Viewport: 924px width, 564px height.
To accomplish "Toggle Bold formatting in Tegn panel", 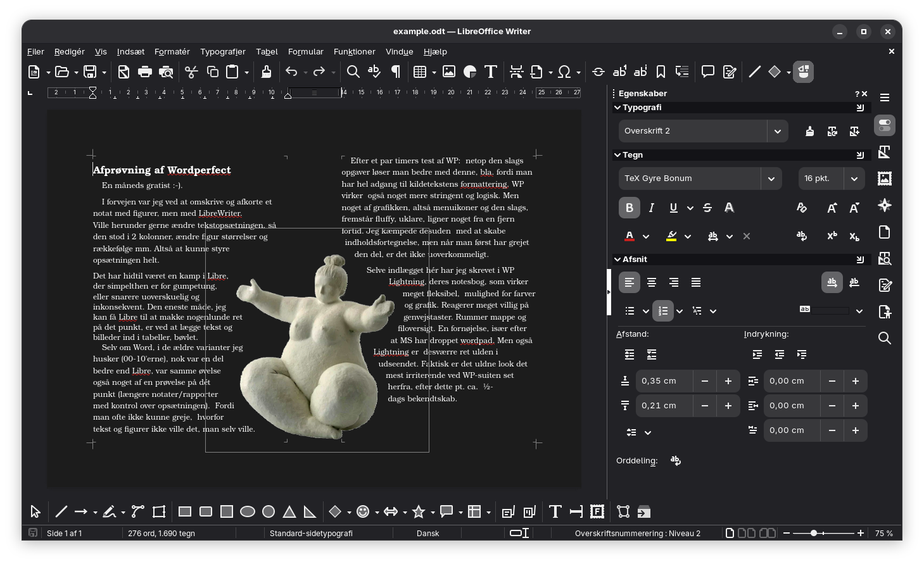I will 630,208.
